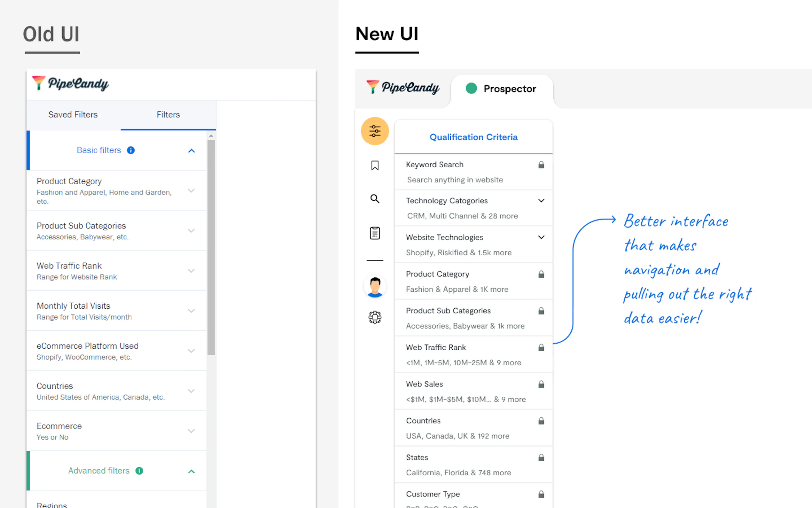
Task: Open the clipboard list sidebar icon
Action: [x=375, y=233]
